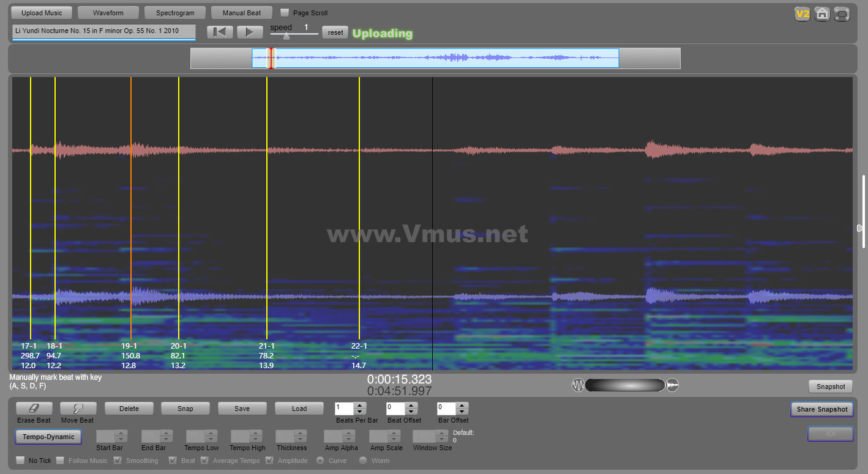Switch to the Waveform view
The image size is (868, 474).
(108, 13)
